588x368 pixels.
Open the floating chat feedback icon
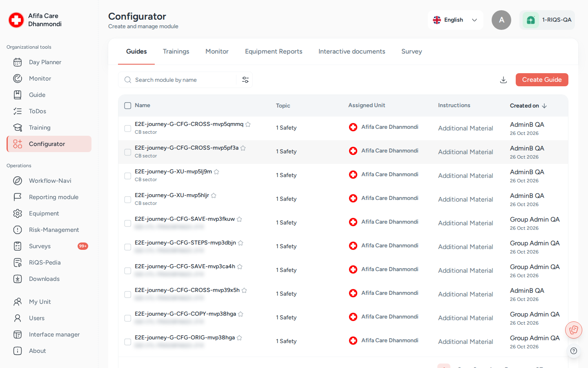(574, 330)
